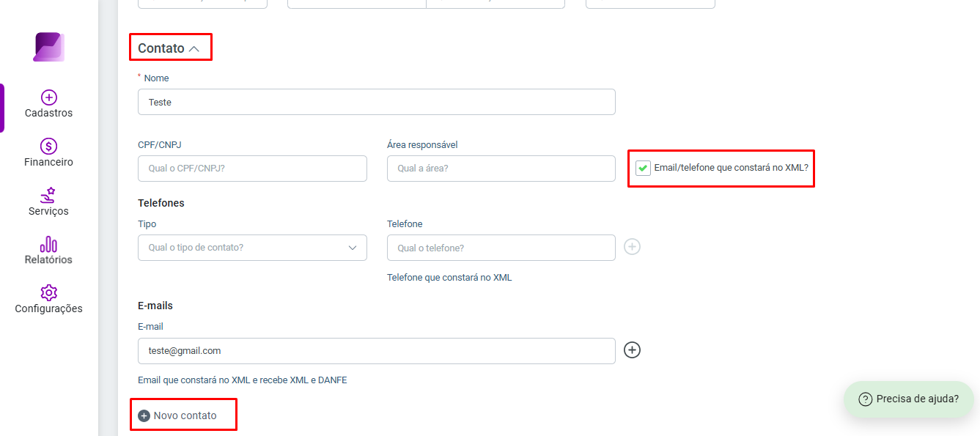This screenshot has height=436, width=980.
Task: Click the CPF/CNPJ input field
Action: 252,169
